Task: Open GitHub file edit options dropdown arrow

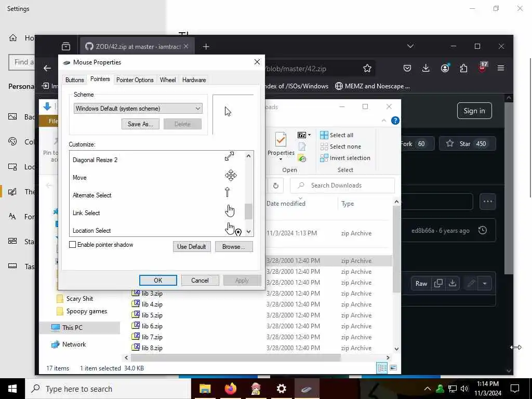Action: coord(485,284)
